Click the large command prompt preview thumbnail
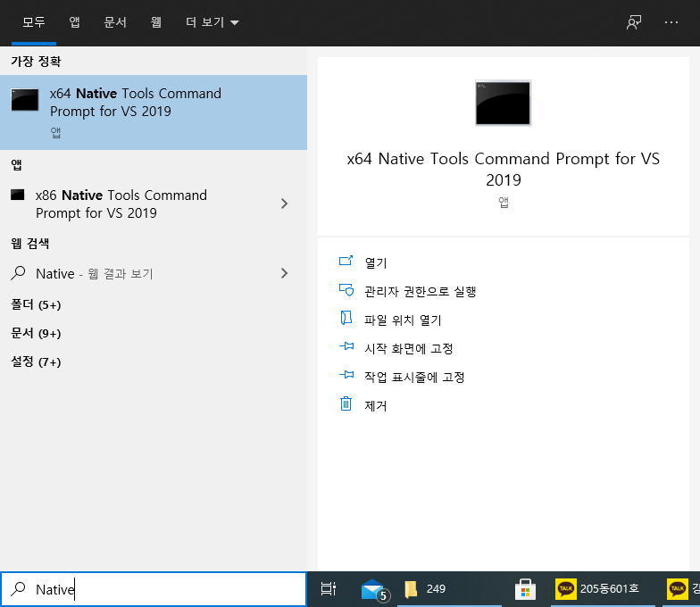This screenshot has height=607, width=700. (504, 104)
